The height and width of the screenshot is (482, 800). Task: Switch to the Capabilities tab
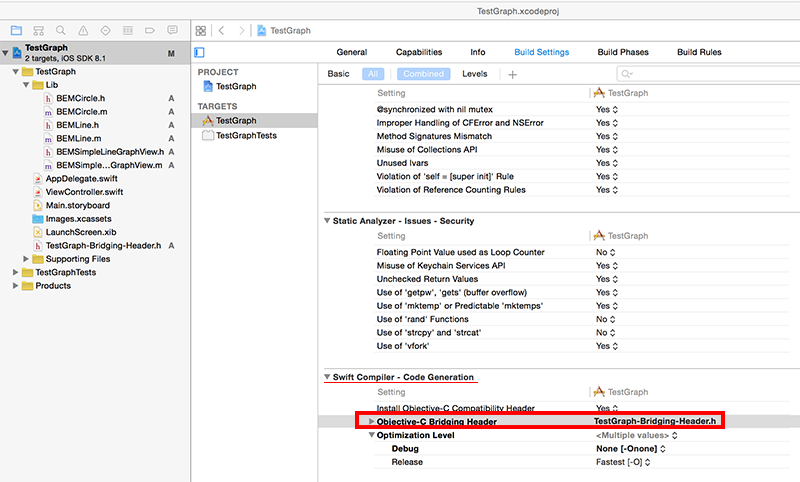click(419, 52)
